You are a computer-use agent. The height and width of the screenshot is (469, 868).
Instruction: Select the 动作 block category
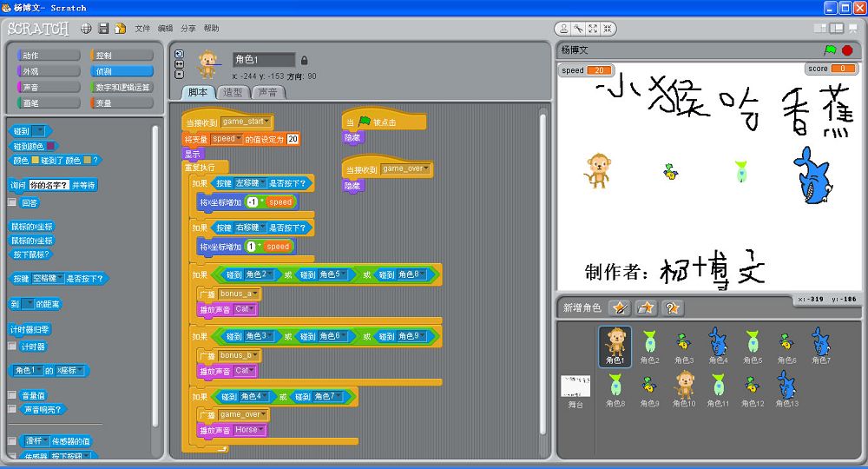[x=49, y=56]
